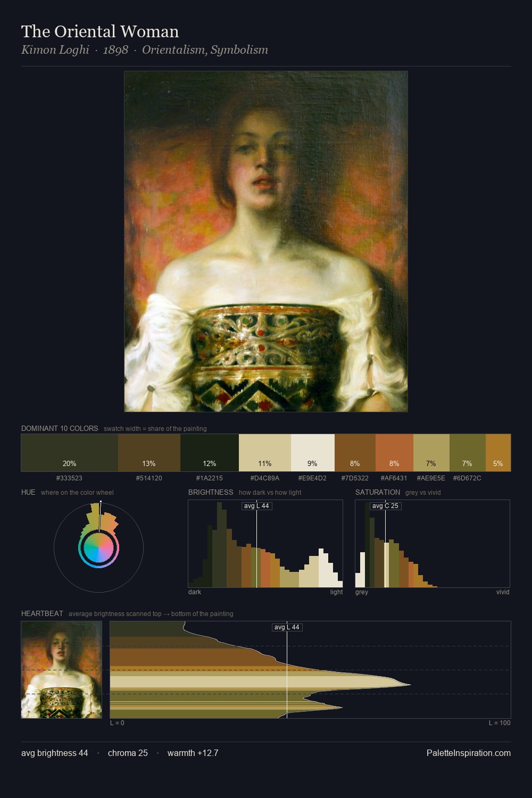Click the 'BRIGHTNESS' section heading

(211, 492)
